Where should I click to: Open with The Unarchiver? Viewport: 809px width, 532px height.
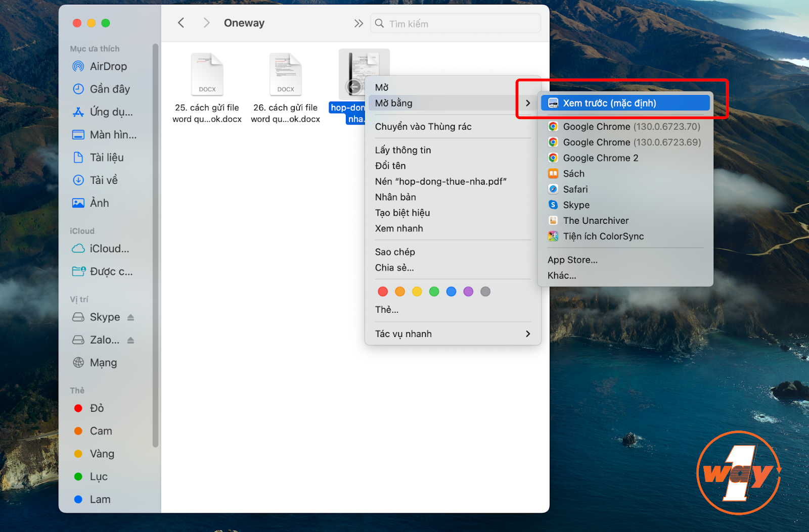coord(625,220)
